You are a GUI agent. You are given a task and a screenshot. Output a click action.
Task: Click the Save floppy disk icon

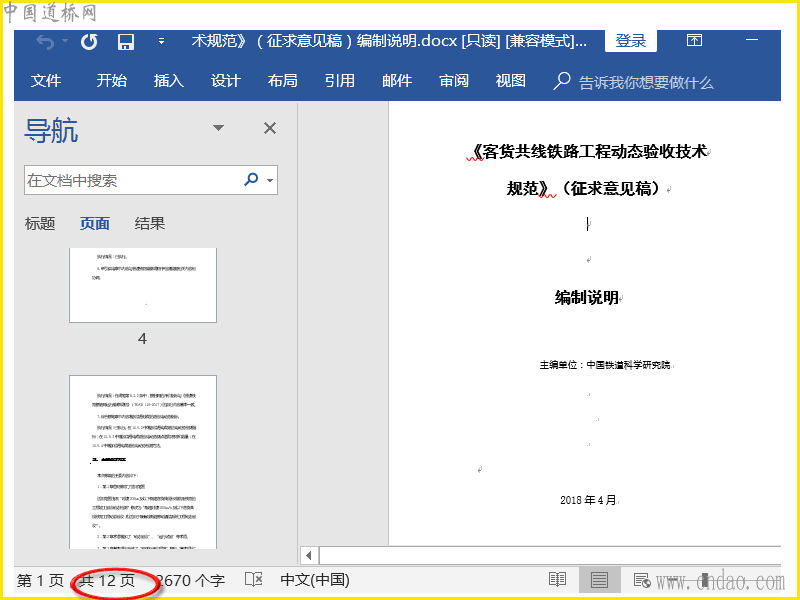[126, 42]
